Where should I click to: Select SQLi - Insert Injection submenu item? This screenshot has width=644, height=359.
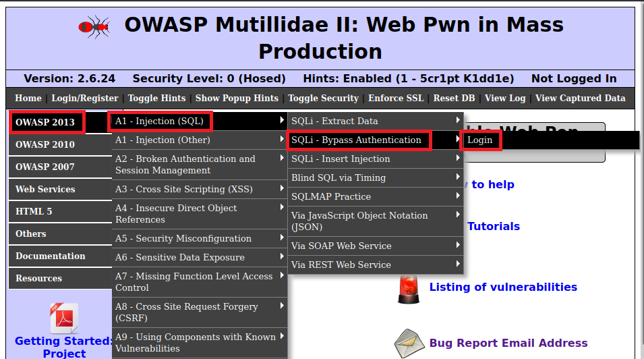(376, 159)
